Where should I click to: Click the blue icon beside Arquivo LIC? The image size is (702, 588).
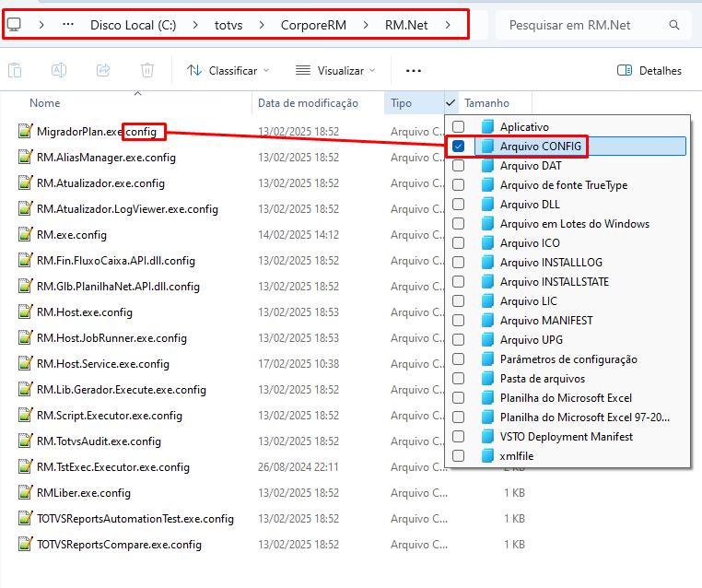(487, 301)
